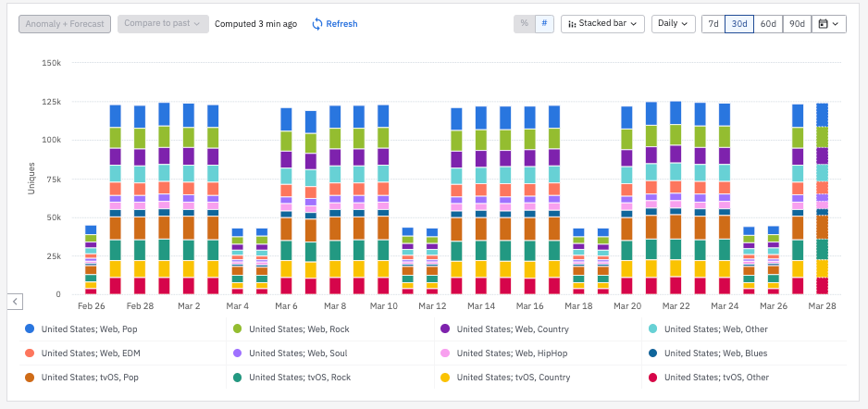
Task: Select the 7d time range
Action: click(713, 24)
